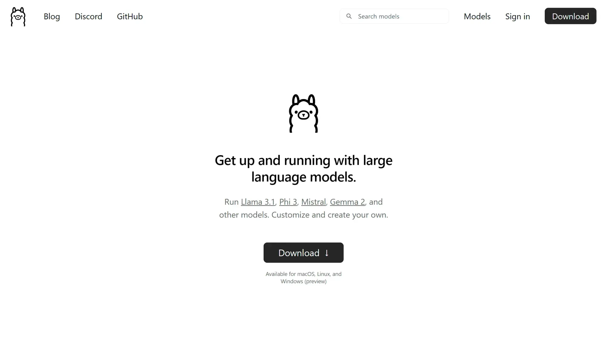Click the main Download button
Image resolution: width=606 pixels, height=364 pixels.
pos(303,253)
